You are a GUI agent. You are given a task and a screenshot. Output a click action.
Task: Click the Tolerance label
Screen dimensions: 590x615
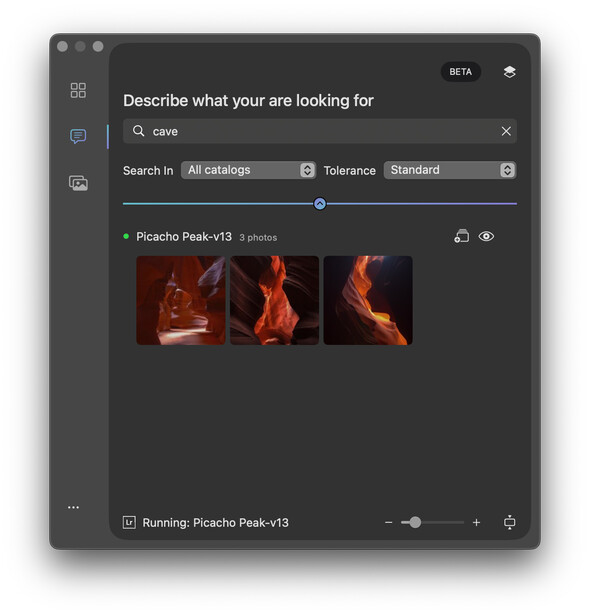(x=350, y=171)
